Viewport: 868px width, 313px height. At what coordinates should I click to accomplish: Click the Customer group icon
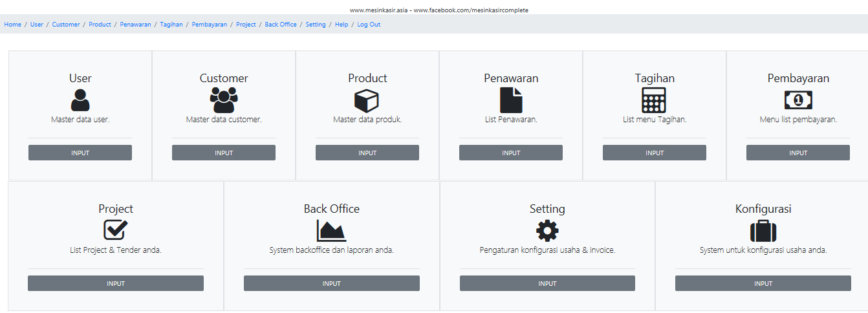pyautogui.click(x=224, y=100)
